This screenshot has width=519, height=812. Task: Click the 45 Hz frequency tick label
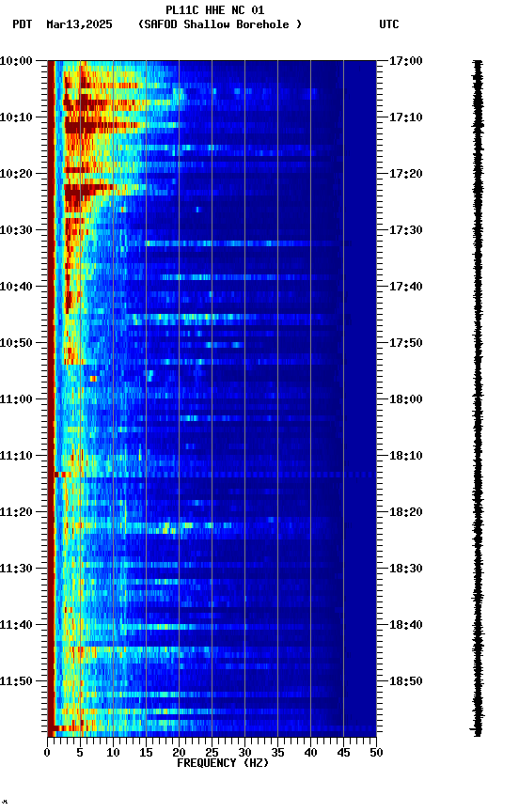(x=343, y=753)
